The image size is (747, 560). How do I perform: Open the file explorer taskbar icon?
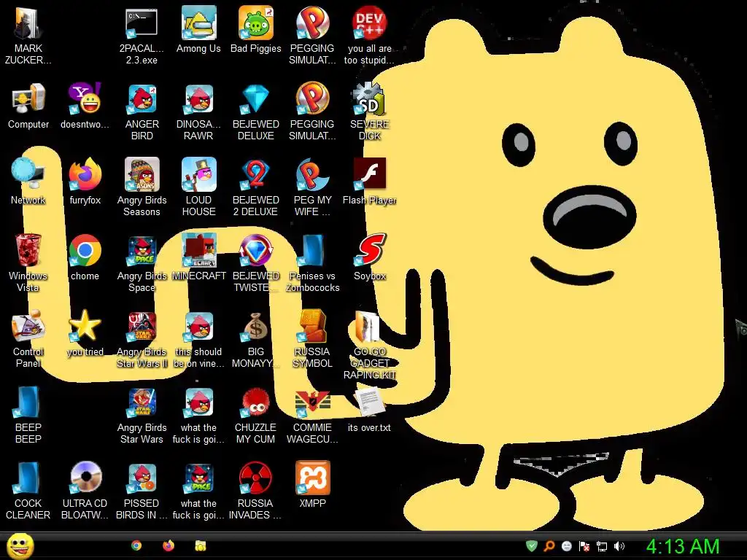[x=201, y=545]
